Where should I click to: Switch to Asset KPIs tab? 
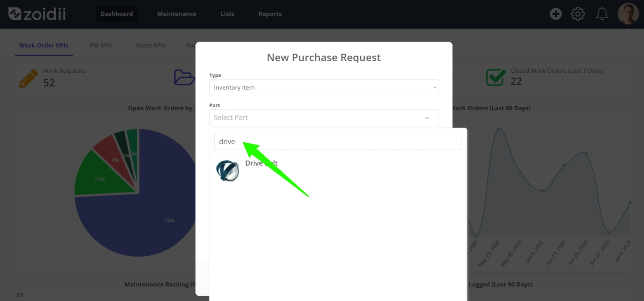(151, 45)
